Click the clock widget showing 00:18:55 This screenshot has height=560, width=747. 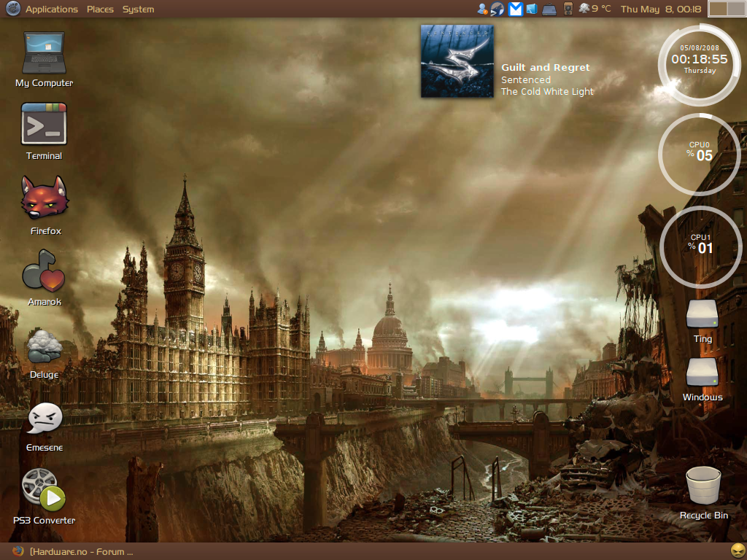point(699,65)
